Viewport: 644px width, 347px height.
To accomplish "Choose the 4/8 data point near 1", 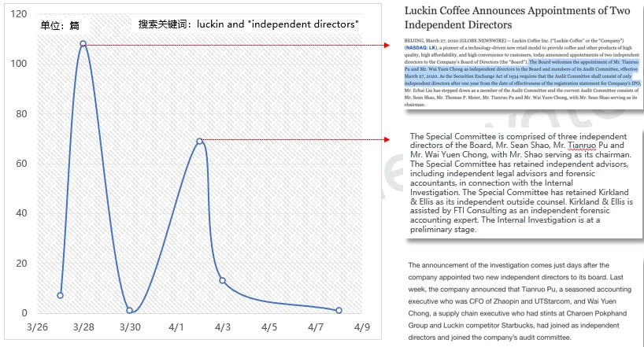I will click(x=339, y=310).
